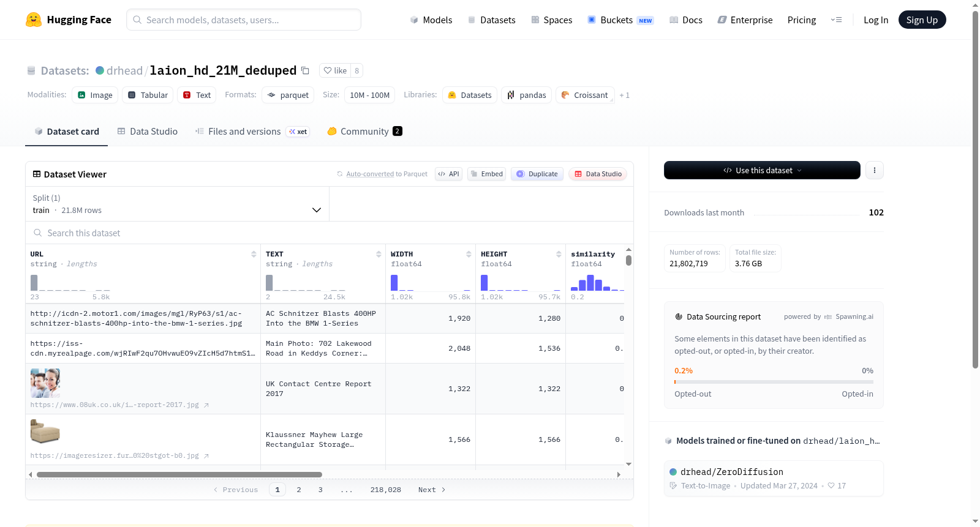The width and height of the screenshot is (980, 527).
Task: Focus the search models, datasets, users field
Action: tap(244, 20)
